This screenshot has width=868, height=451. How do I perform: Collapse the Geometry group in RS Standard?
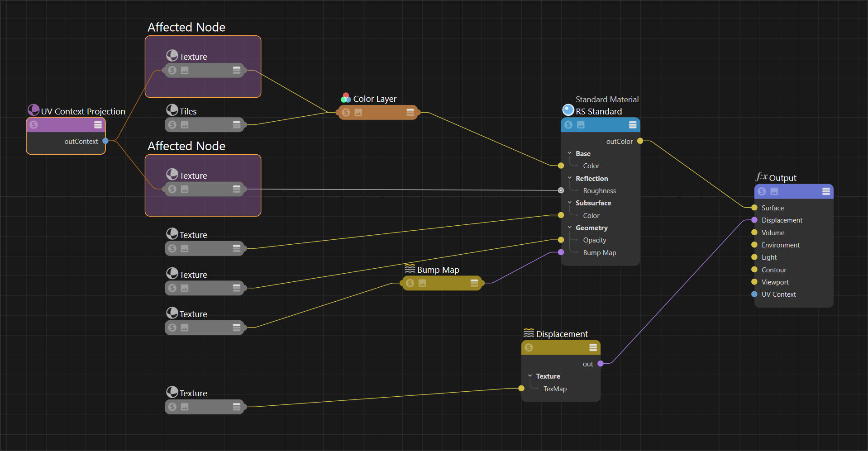(x=570, y=228)
